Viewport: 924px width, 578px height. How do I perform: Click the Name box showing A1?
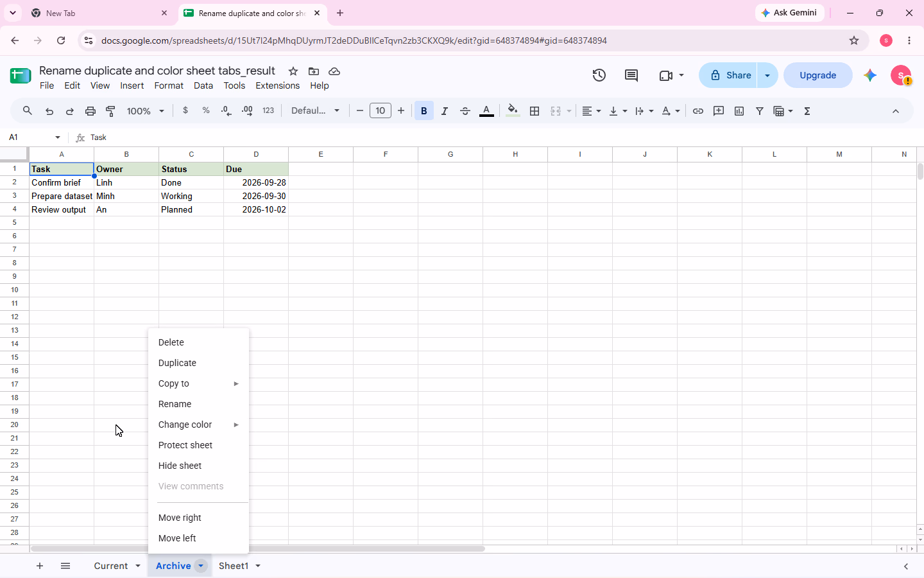tap(31, 137)
